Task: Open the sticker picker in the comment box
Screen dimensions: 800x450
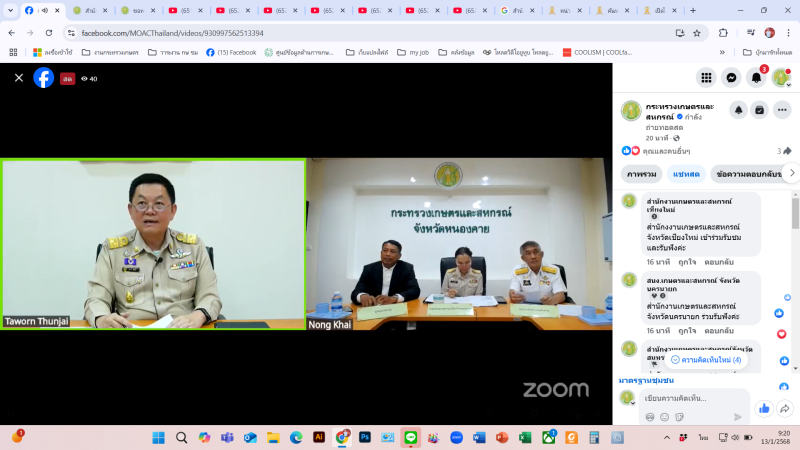Action: point(678,417)
